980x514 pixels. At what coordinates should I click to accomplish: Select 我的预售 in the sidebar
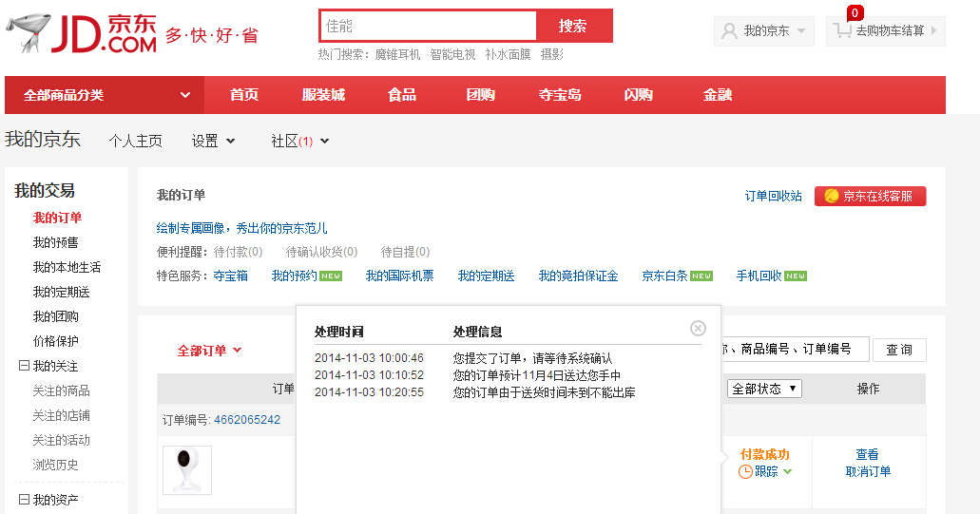(56, 242)
